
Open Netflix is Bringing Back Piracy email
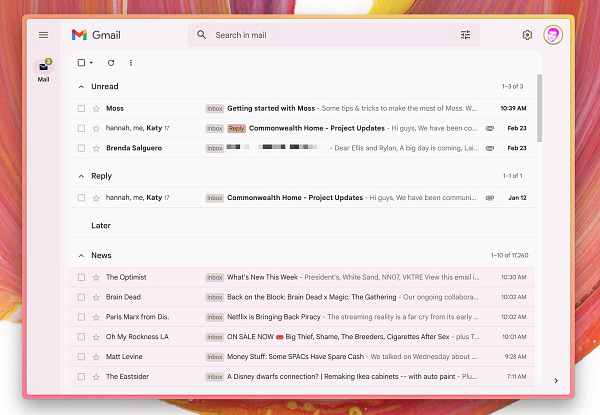tap(302, 317)
